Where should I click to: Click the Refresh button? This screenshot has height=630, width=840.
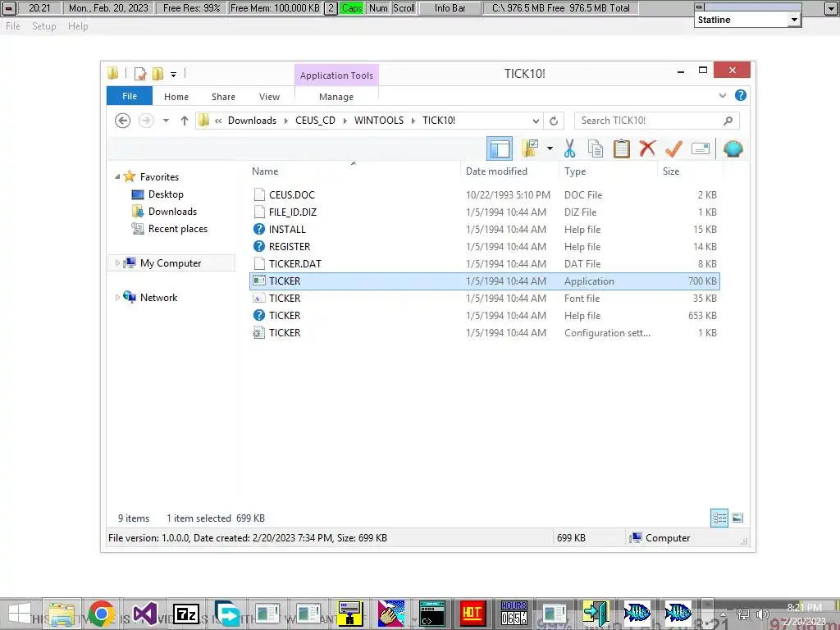click(x=554, y=121)
